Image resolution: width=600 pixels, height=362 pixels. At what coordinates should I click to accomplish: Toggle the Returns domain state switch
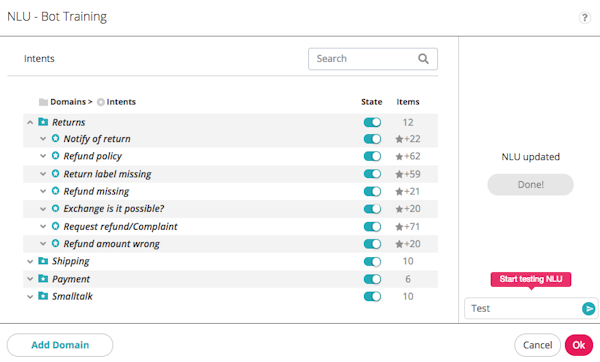372,122
